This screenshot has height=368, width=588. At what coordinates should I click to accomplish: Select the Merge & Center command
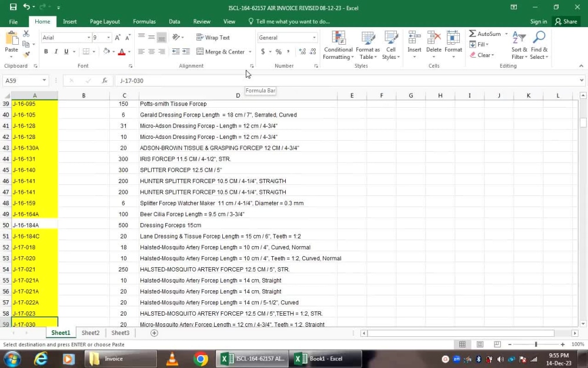[x=220, y=51]
